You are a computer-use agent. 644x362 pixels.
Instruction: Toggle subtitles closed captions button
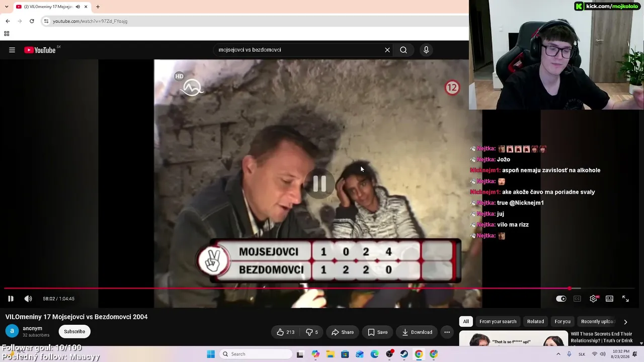(x=577, y=299)
